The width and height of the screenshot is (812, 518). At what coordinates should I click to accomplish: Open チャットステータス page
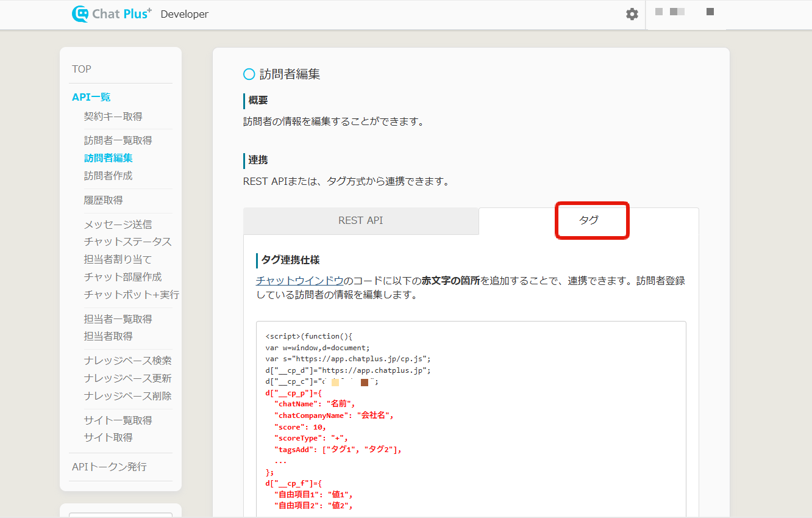pyautogui.click(x=127, y=242)
